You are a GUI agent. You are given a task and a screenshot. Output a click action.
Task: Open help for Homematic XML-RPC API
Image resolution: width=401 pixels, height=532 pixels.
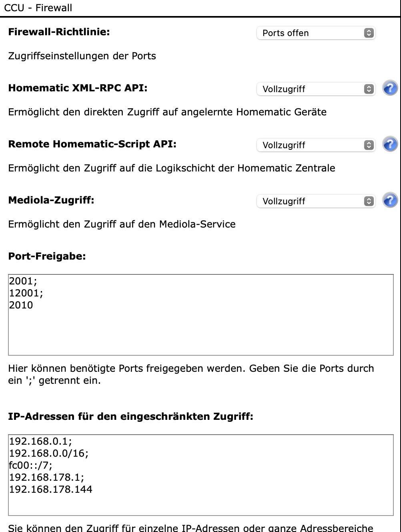(389, 88)
